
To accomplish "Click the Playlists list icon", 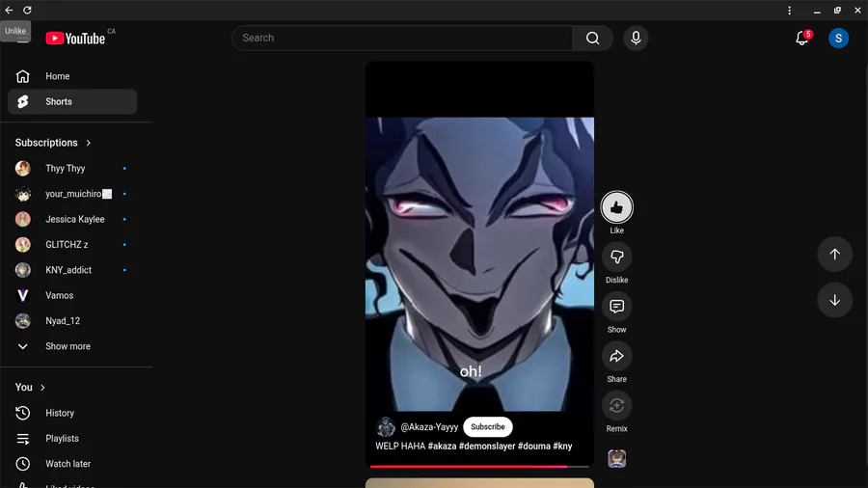I will [x=23, y=438].
